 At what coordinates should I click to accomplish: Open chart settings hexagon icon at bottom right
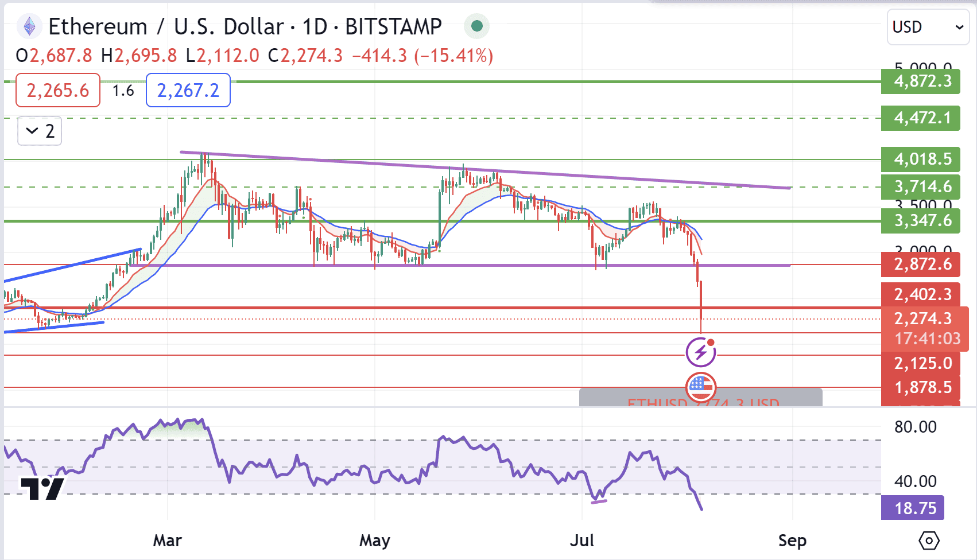[929, 540]
